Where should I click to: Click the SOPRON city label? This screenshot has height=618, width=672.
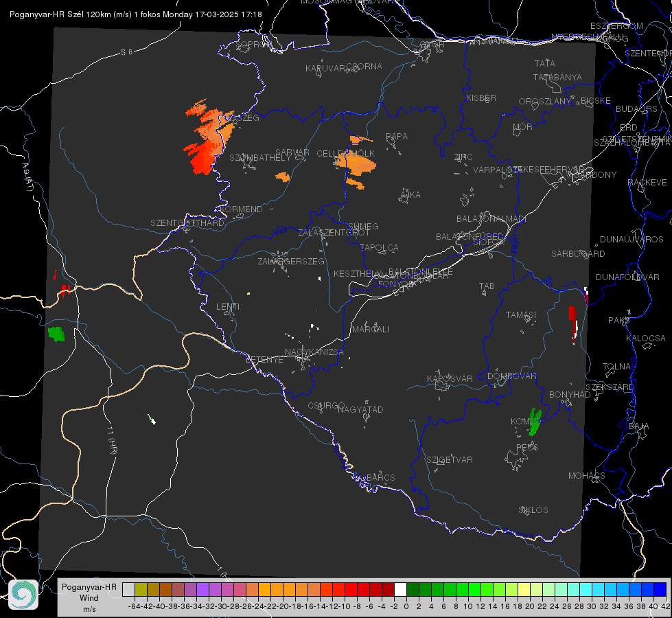[x=254, y=44]
